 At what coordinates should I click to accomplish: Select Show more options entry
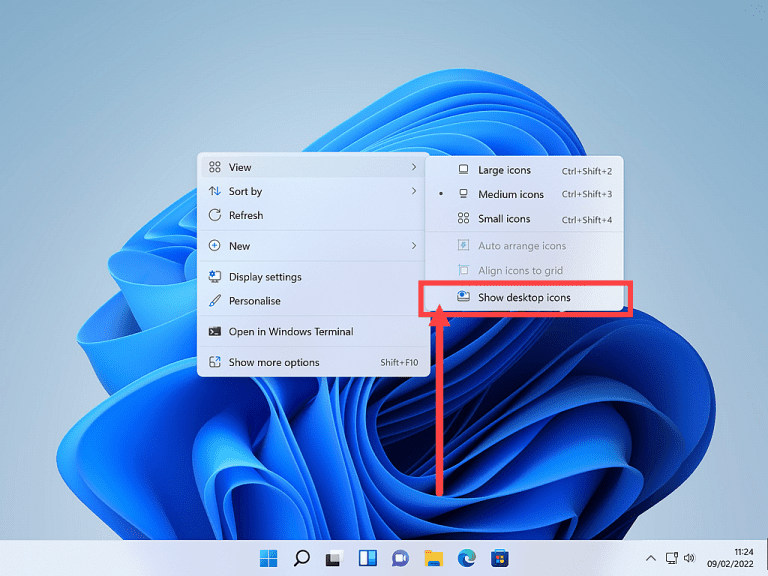313,362
